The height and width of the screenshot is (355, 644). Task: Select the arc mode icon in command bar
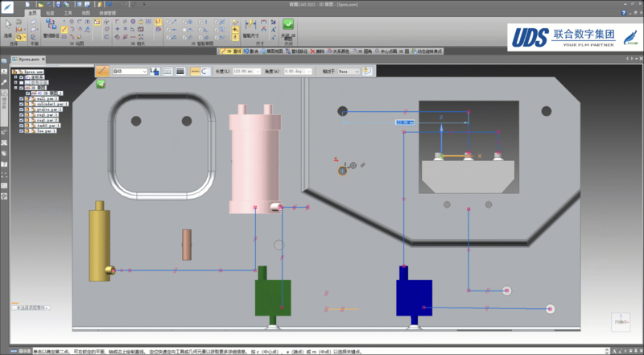point(206,71)
